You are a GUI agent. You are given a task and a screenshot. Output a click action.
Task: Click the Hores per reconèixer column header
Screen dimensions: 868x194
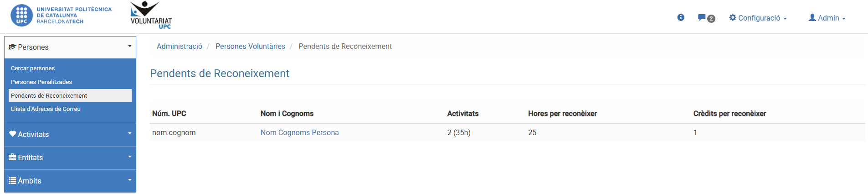point(562,113)
